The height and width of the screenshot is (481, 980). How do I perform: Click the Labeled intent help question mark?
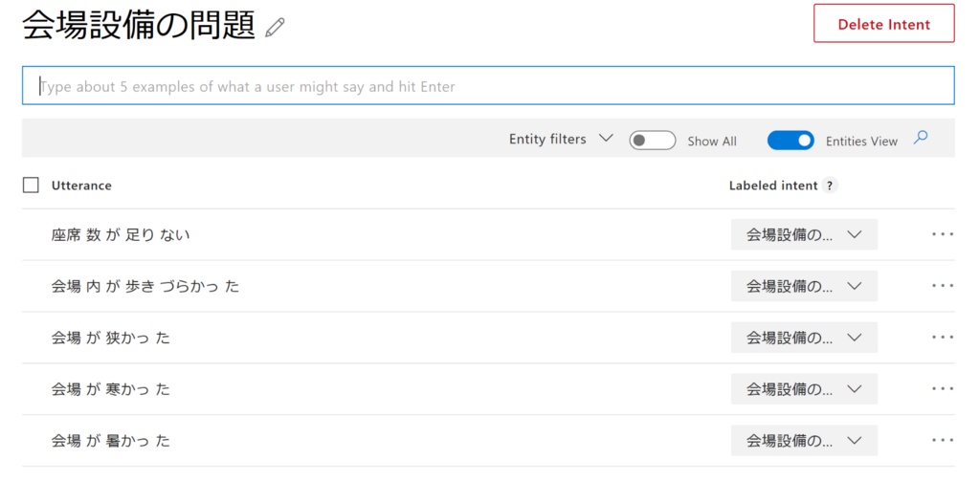coord(830,186)
